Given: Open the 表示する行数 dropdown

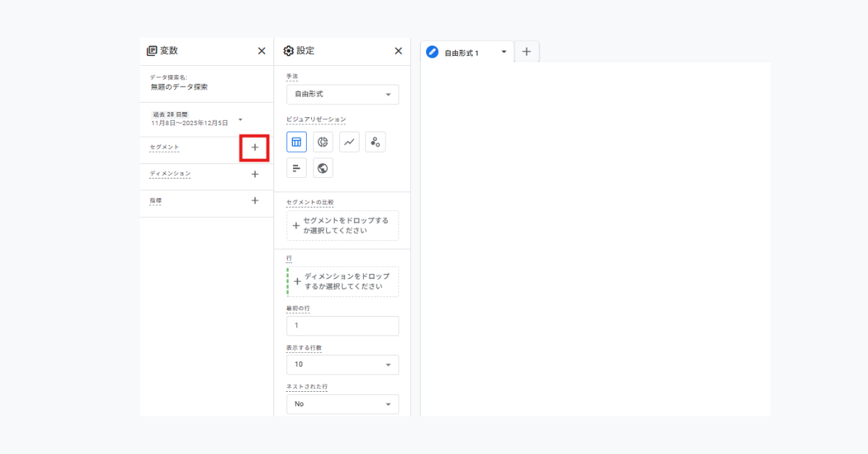Looking at the screenshot, I should pos(342,365).
